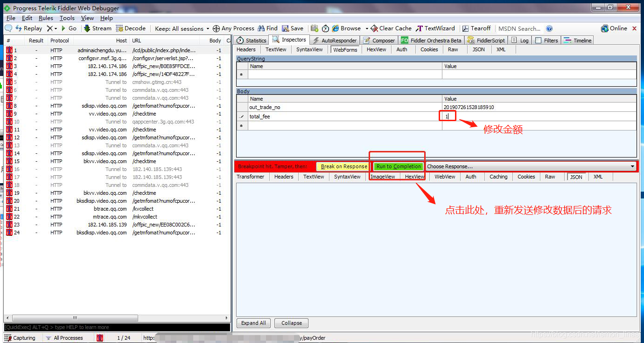Click the breakpoint icon in status bar
This screenshot has height=343, width=644.
point(100,338)
